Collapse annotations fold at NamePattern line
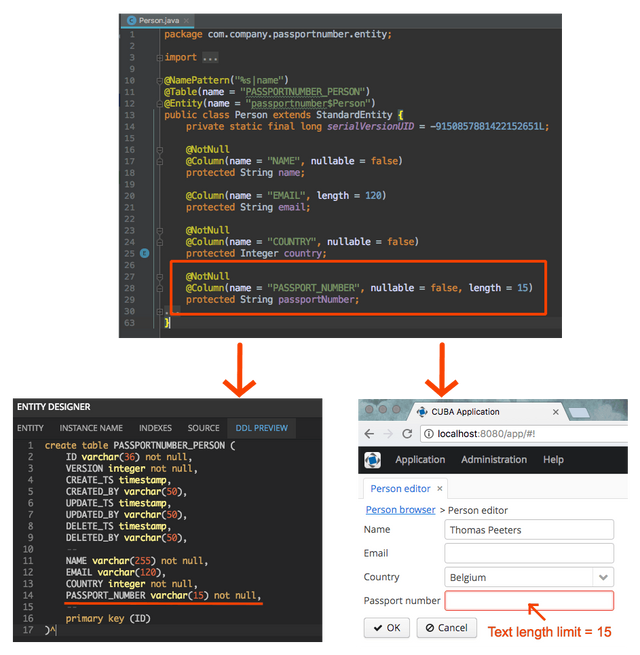The height and width of the screenshot is (655, 640). coord(160,80)
